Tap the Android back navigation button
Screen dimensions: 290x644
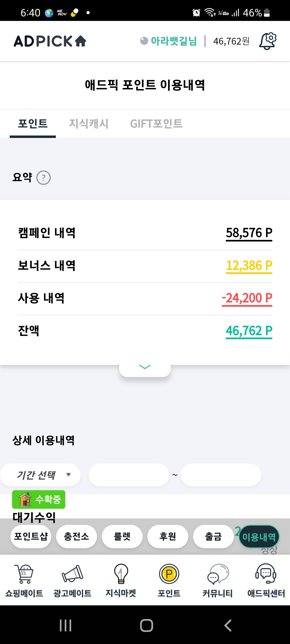click(x=228, y=625)
